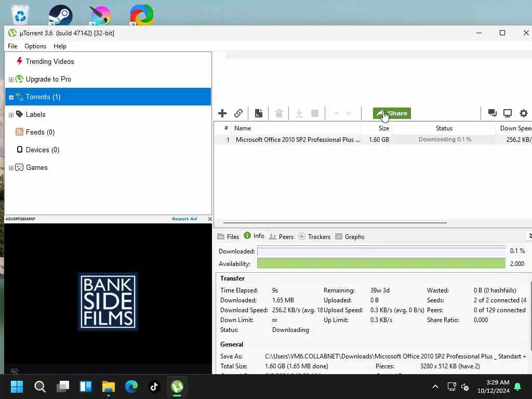Image resolution: width=532 pixels, height=399 pixels.
Task: Click the Move Down Queue arrow
Action: click(x=349, y=113)
